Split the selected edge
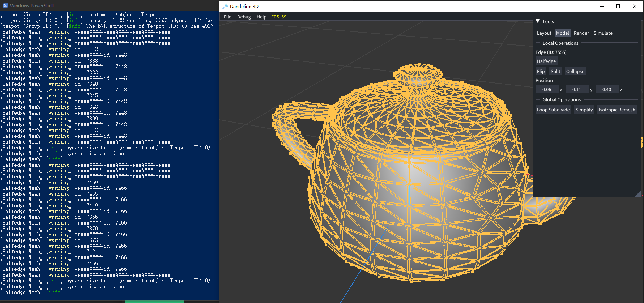644x303 pixels. [x=555, y=71]
